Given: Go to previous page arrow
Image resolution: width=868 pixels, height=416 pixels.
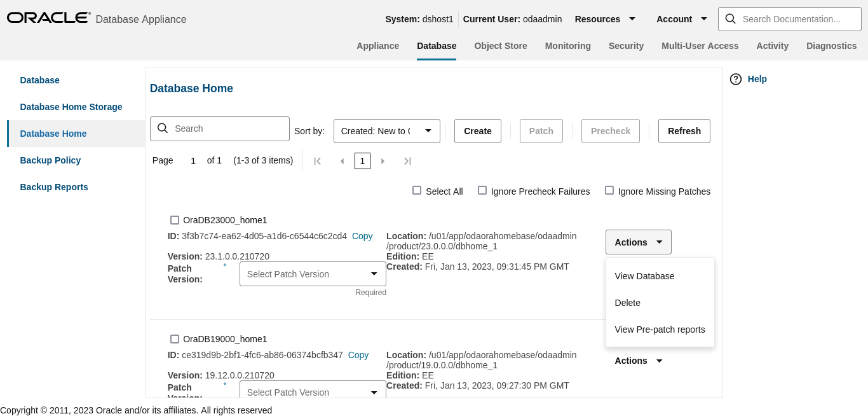Looking at the screenshot, I should [342, 161].
